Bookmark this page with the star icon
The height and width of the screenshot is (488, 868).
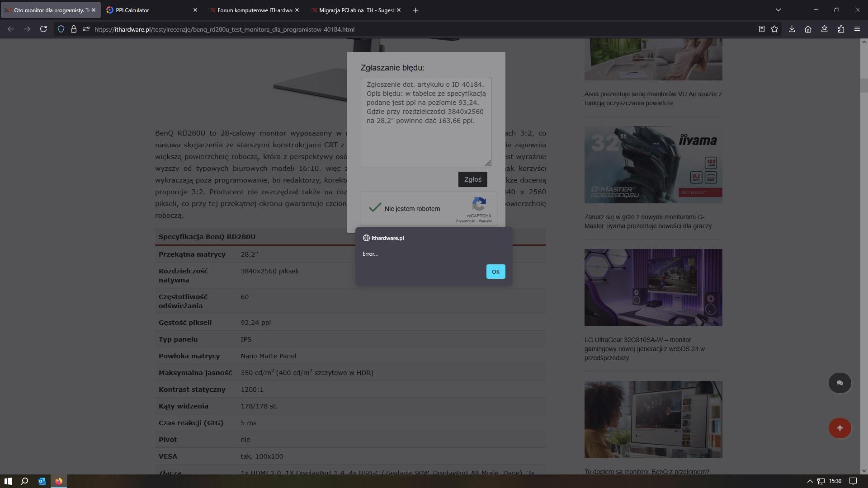coord(774,29)
